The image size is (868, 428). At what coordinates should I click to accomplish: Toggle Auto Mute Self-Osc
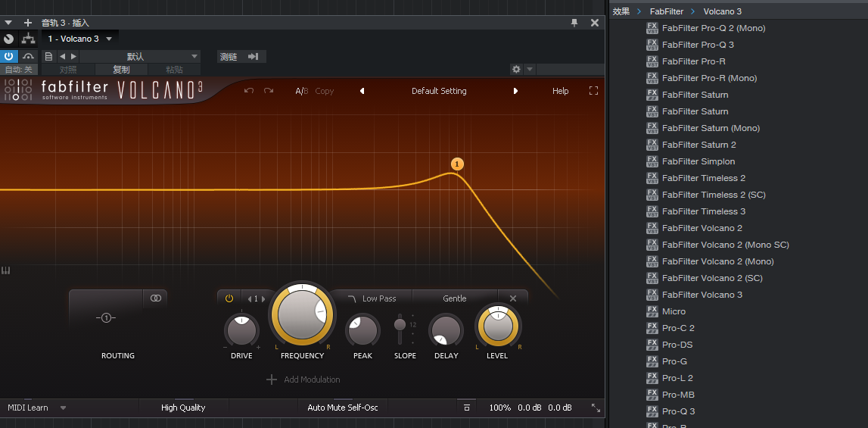pos(343,408)
